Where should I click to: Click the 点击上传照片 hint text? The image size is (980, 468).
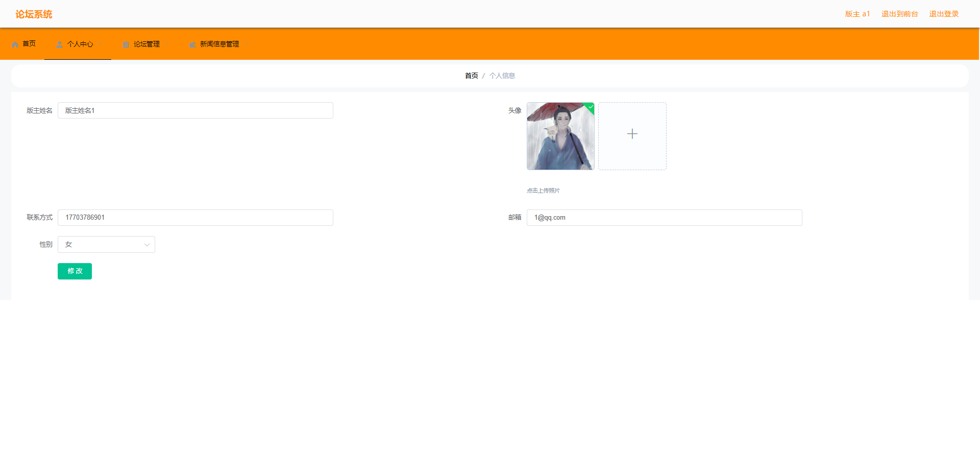(543, 191)
